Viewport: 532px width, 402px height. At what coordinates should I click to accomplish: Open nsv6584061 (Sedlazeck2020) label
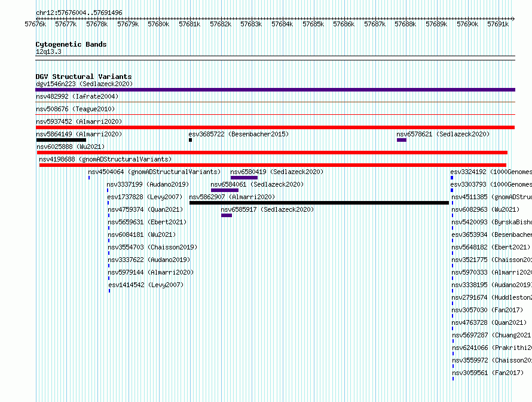click(257, 184)
